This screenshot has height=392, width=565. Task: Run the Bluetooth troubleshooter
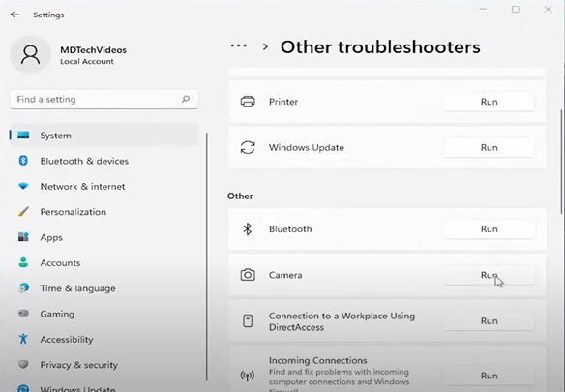coord(489,229)
